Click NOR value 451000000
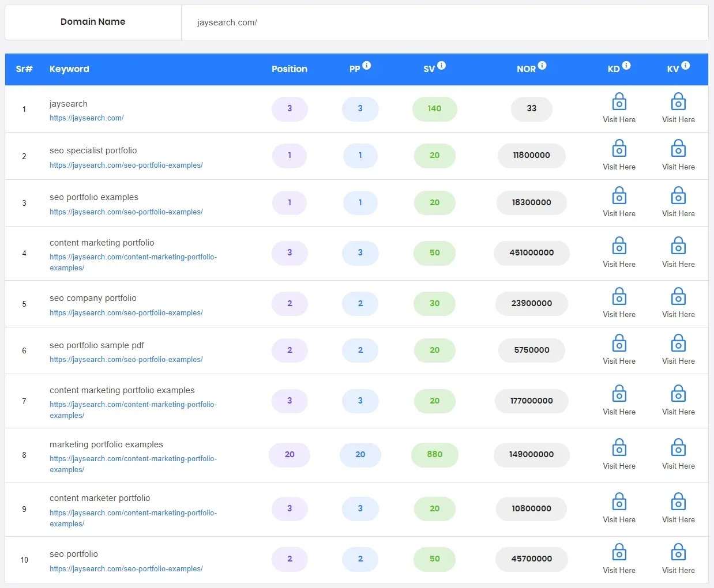The width and height of the screenshot is (714, 588). tap(532, 252)
